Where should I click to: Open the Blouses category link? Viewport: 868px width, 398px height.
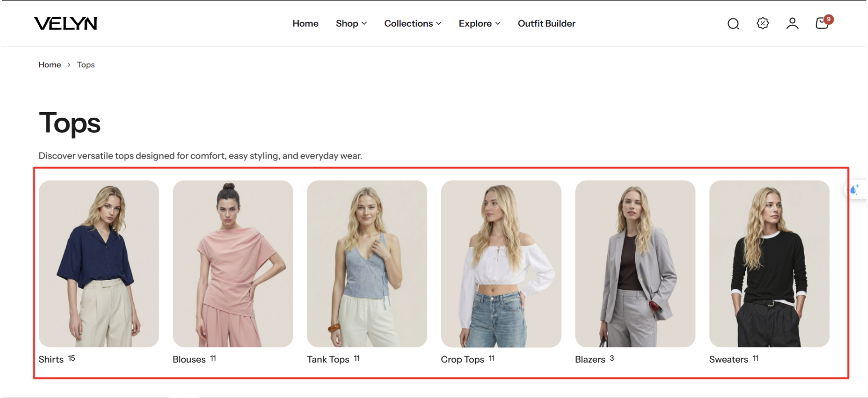pyautogui.click(x=189, y=359)
